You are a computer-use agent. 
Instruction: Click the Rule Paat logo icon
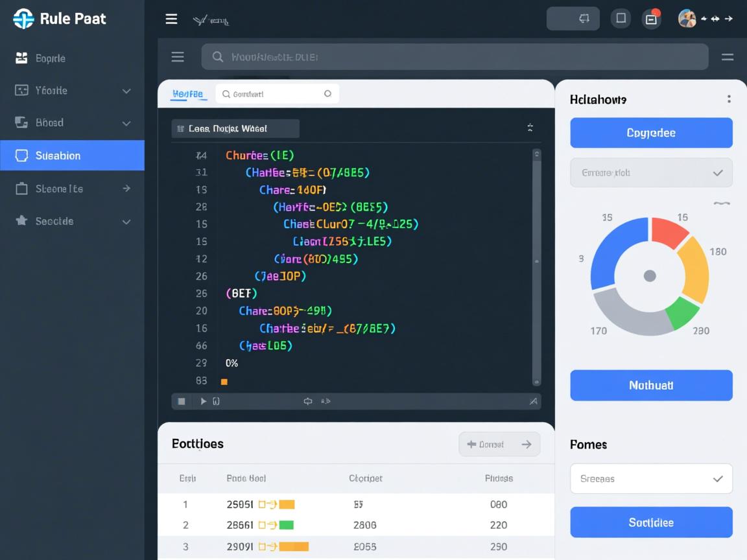point(23,19)
